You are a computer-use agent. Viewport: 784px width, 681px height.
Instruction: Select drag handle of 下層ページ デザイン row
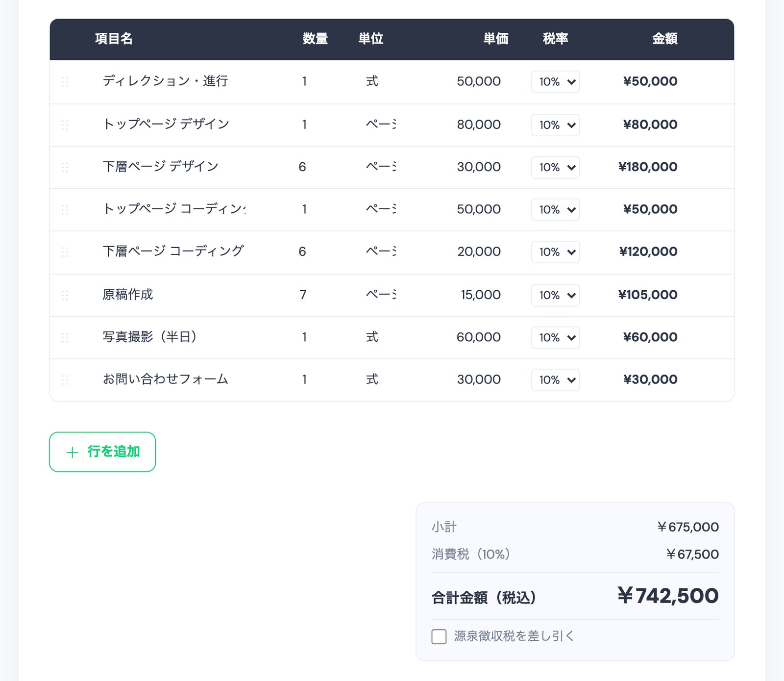pyautogui.click(x=65, y=167)
